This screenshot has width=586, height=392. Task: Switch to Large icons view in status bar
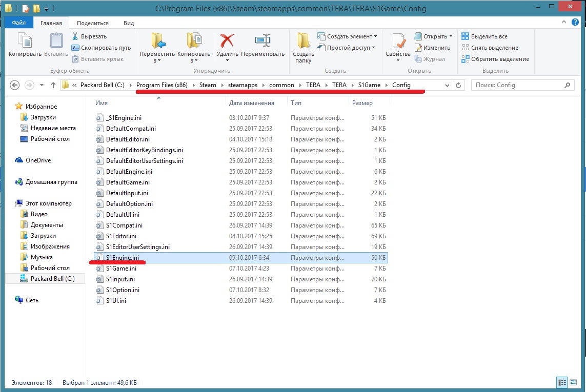pyautogui.click(x=573, y=382)
